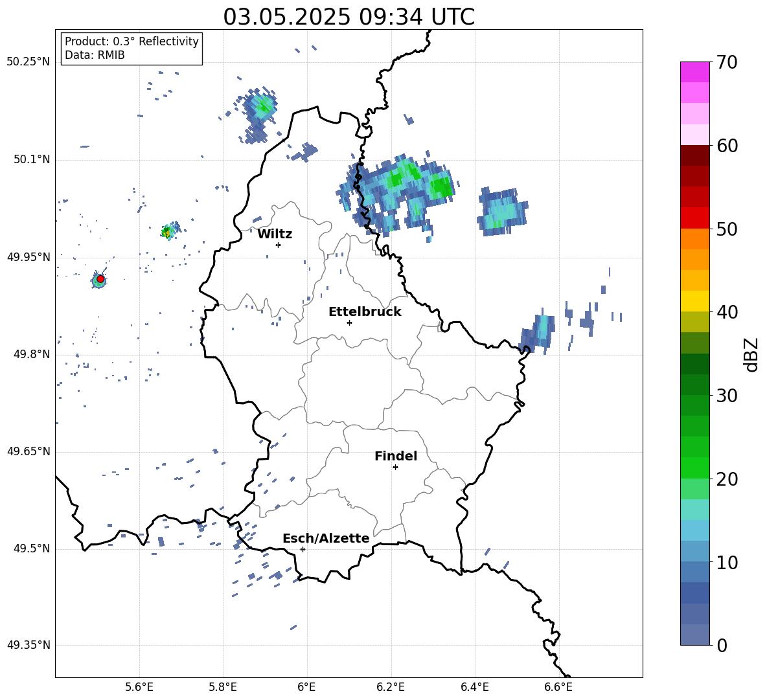Click the 60 value on the colorbar
The width and height of the screenshot is (767, 700).
pos(727,146)
